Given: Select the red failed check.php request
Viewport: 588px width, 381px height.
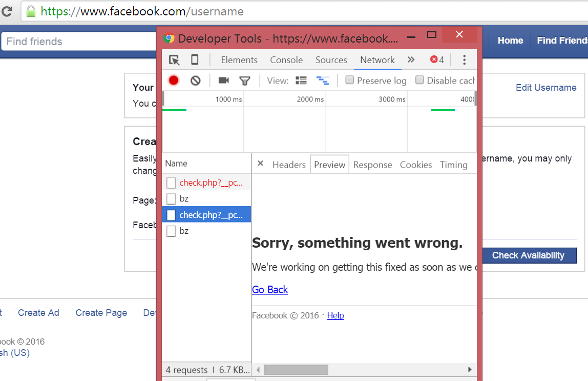Looking at the screenshot, I should 206,183.
